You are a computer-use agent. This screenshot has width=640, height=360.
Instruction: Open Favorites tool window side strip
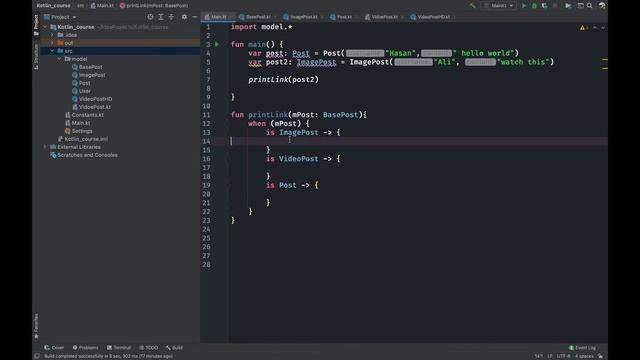click(36, 326)
